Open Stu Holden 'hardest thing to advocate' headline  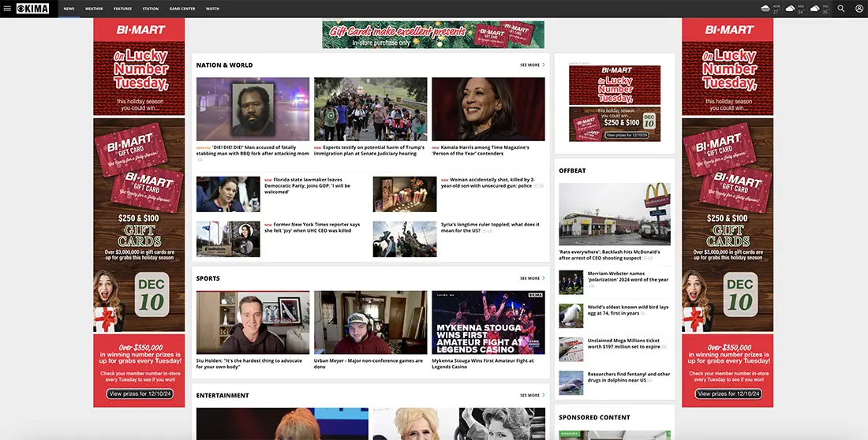[249, 364]
